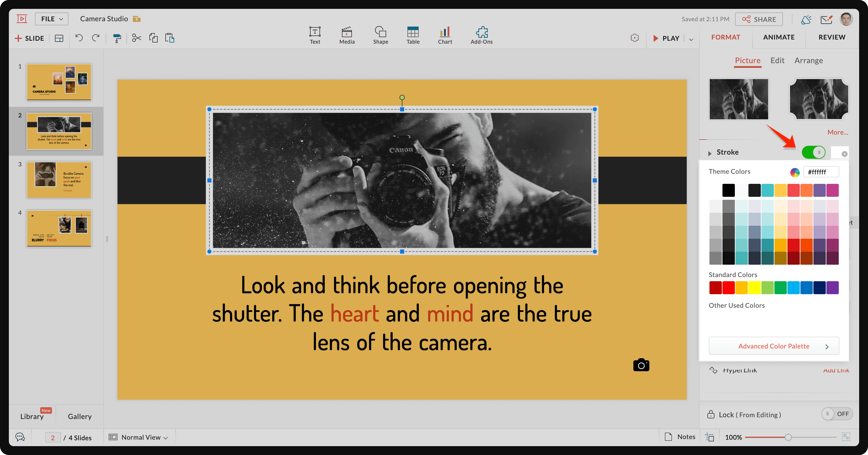
Task: Expand the Stroke section triangle
Action: (x=710, y=153)
